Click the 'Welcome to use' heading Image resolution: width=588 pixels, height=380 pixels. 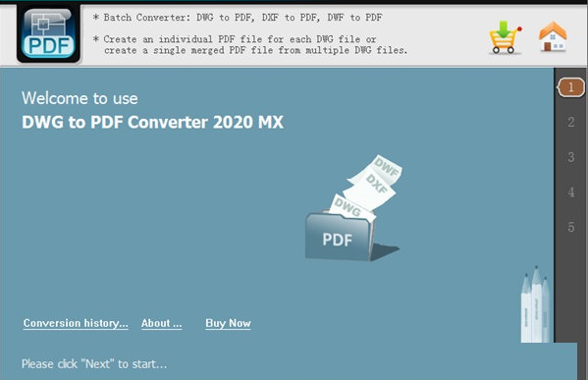(x=80, y=98)
